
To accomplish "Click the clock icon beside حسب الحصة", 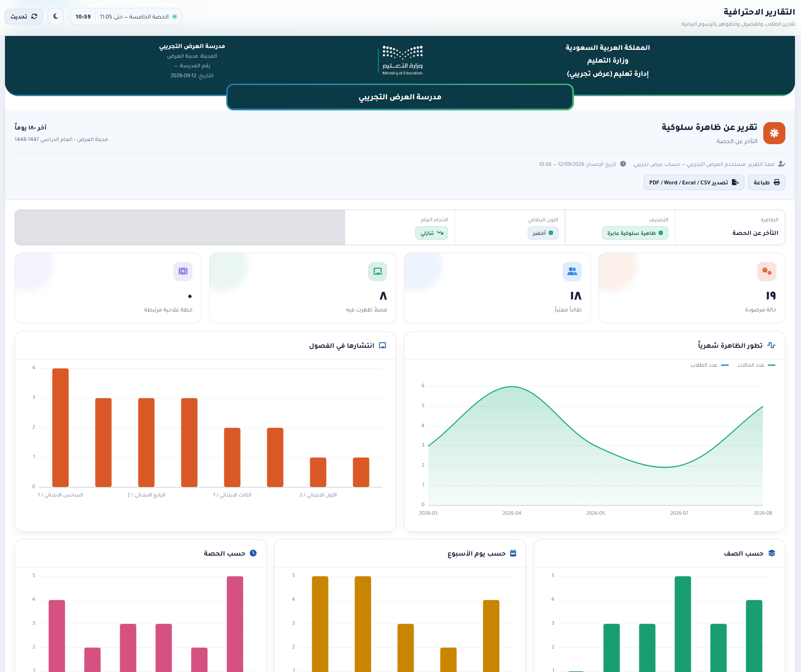I will 253,553.
